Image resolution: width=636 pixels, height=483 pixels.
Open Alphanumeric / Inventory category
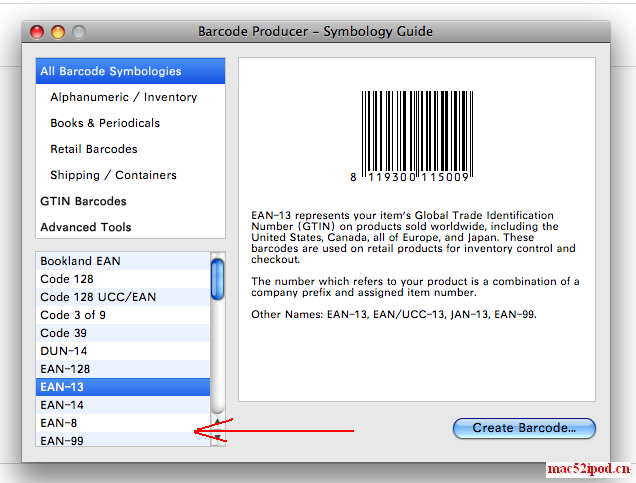coord(130,97)
